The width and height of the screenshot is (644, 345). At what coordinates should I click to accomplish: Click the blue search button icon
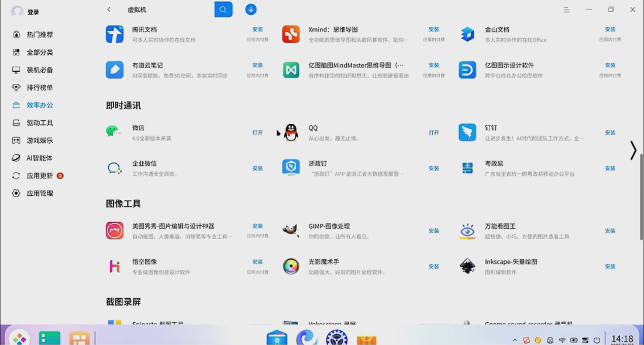[223, 10]
